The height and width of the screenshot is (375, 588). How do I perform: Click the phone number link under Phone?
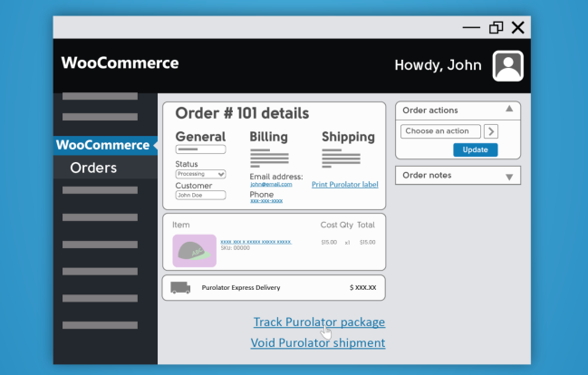266,201
